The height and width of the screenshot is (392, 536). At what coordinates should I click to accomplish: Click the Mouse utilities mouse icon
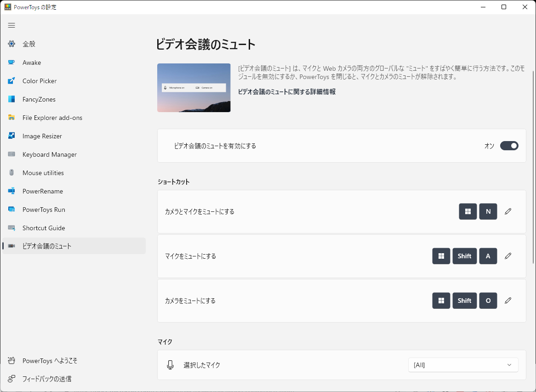[11, 173]
